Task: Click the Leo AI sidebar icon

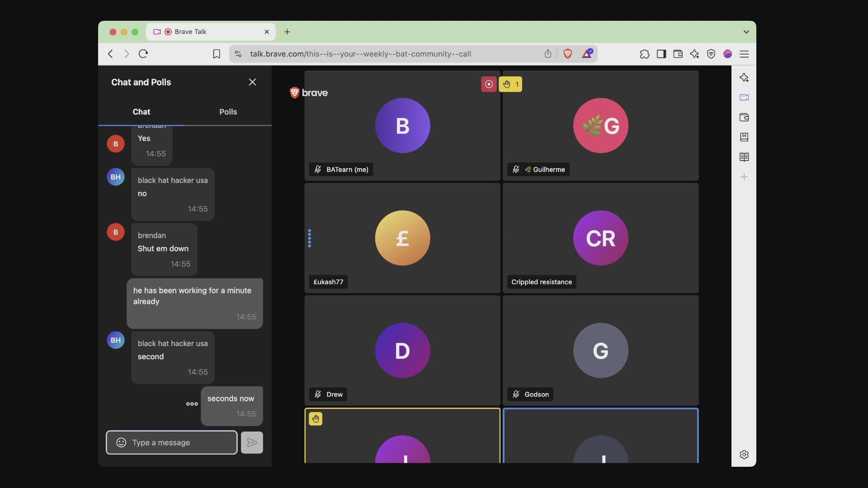Action: point(744,78)
